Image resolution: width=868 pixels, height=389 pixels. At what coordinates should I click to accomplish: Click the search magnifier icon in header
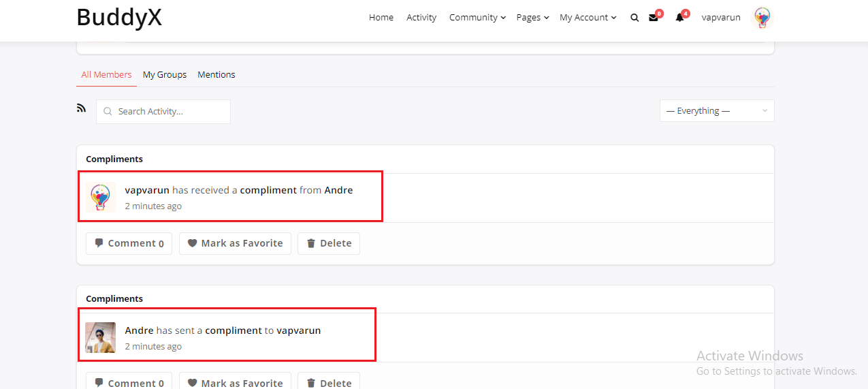634,18
